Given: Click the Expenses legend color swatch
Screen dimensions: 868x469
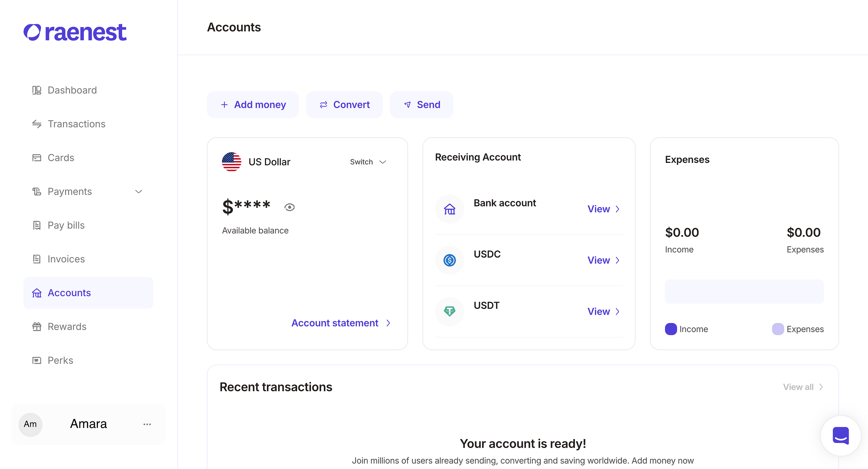Looking at the screenshot, I should (x=778, y=329).
